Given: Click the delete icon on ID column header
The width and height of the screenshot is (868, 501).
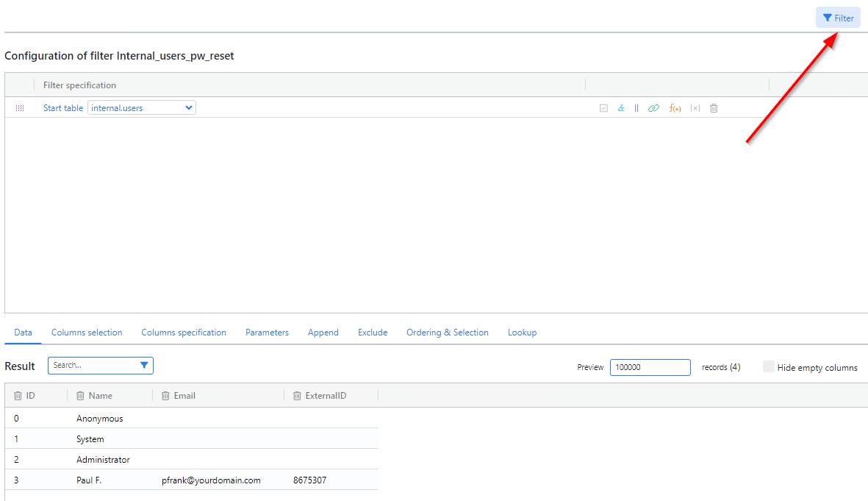Looking at the screenshot, I should pos(18,395).
